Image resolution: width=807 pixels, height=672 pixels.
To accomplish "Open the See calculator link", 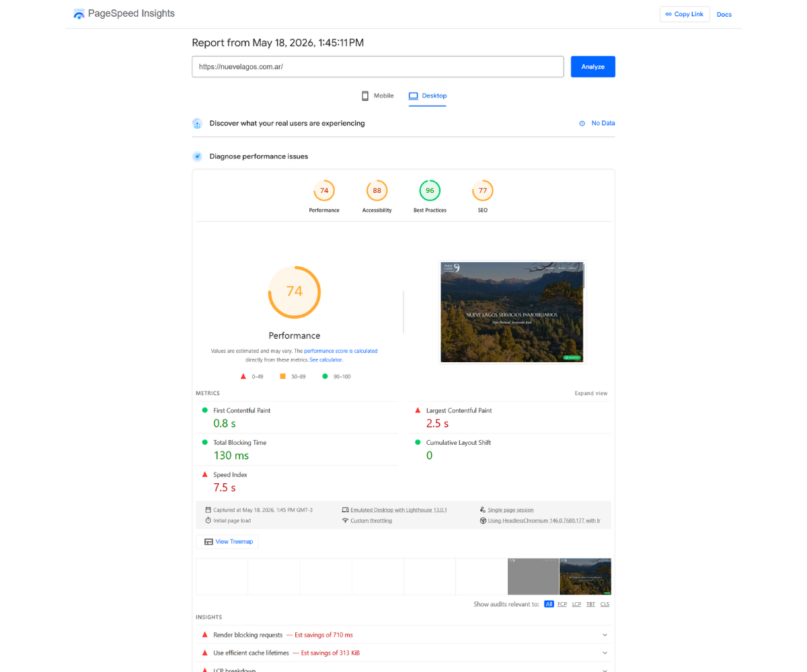I will pos(326,360).
